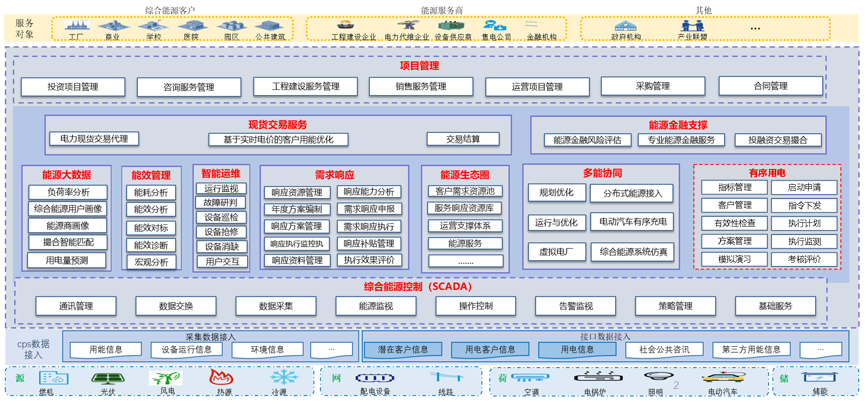
Task: Click the 电锅炉 electric boiler icon
Action: pyautogui.click(x=598, y=377)
